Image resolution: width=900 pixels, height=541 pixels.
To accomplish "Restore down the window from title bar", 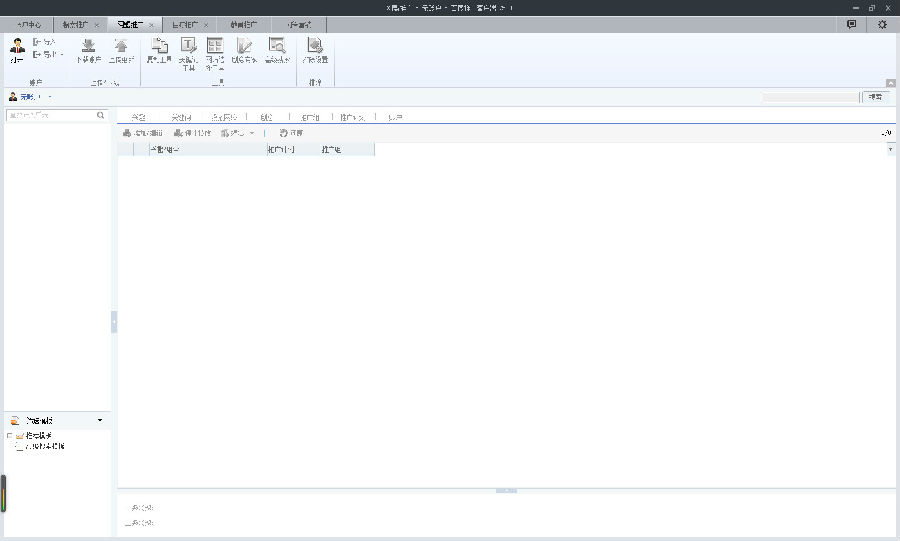I will [871, 8].
